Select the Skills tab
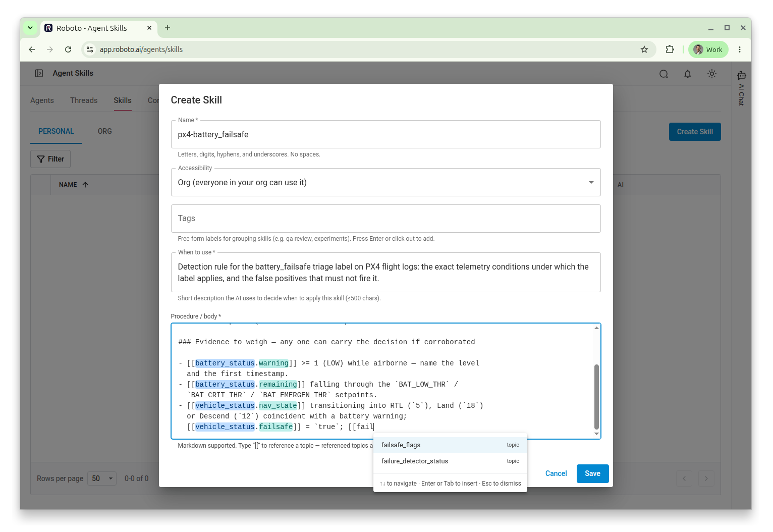773x532 pixels. coord(123,100)
